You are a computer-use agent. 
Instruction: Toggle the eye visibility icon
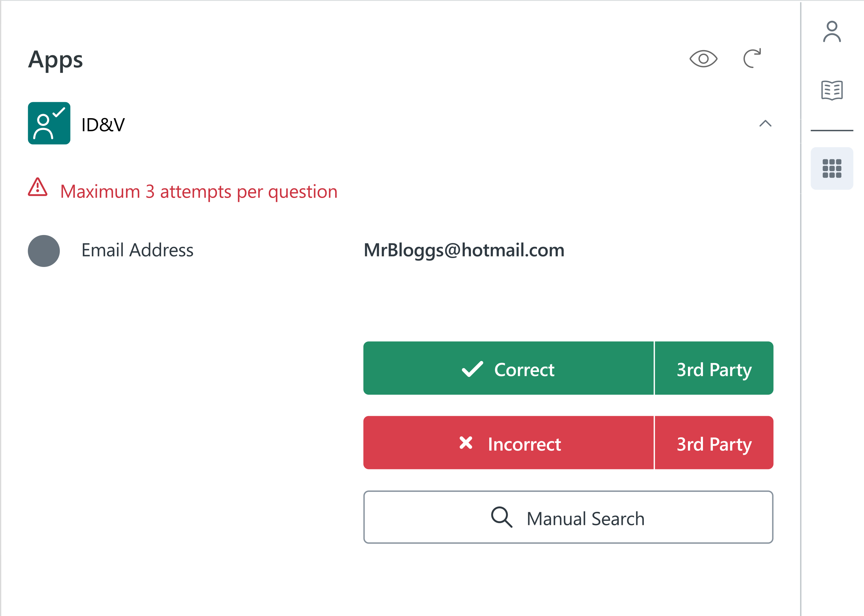pos(703,59)
